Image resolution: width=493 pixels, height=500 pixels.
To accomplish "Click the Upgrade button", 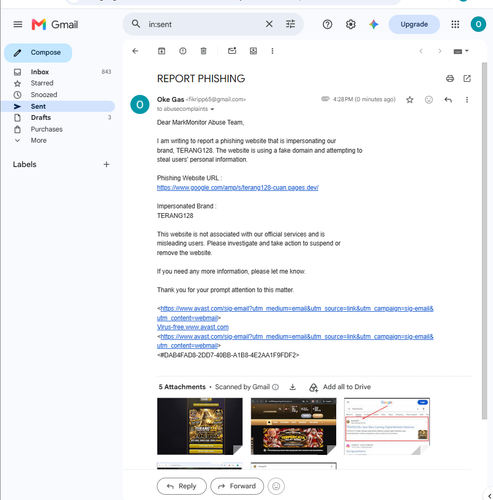I will (414, 24).
